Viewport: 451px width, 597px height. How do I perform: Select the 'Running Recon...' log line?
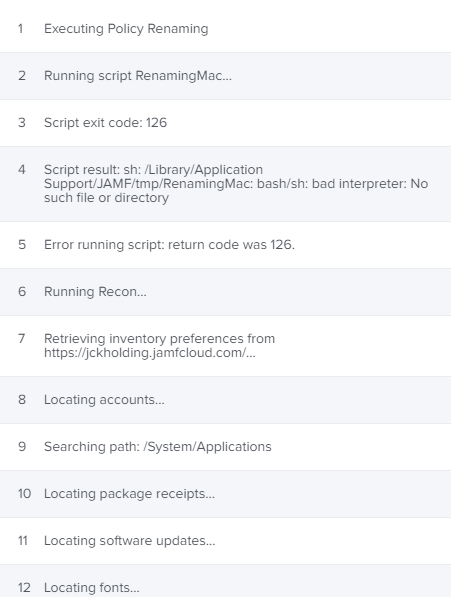(x=95, y=292)
